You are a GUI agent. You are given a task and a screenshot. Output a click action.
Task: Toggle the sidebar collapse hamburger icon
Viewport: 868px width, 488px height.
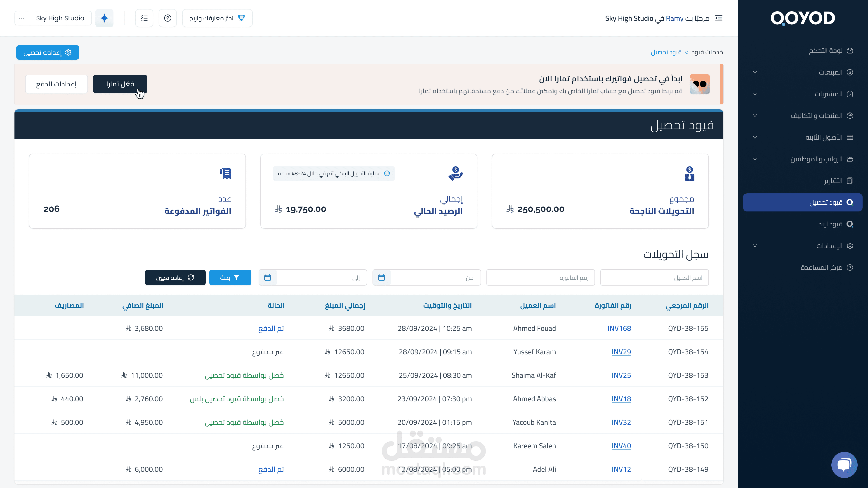point(719,18)
